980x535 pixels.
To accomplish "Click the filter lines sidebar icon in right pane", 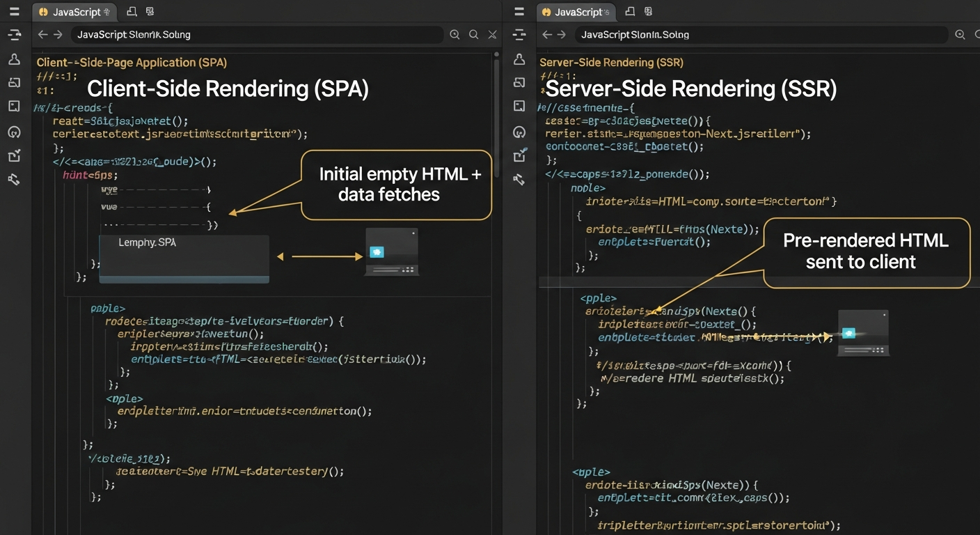I will 519,35.
